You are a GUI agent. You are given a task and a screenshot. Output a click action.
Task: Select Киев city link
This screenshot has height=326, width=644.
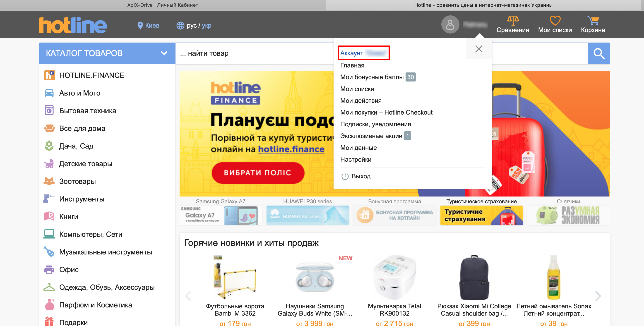click(152, 26)
